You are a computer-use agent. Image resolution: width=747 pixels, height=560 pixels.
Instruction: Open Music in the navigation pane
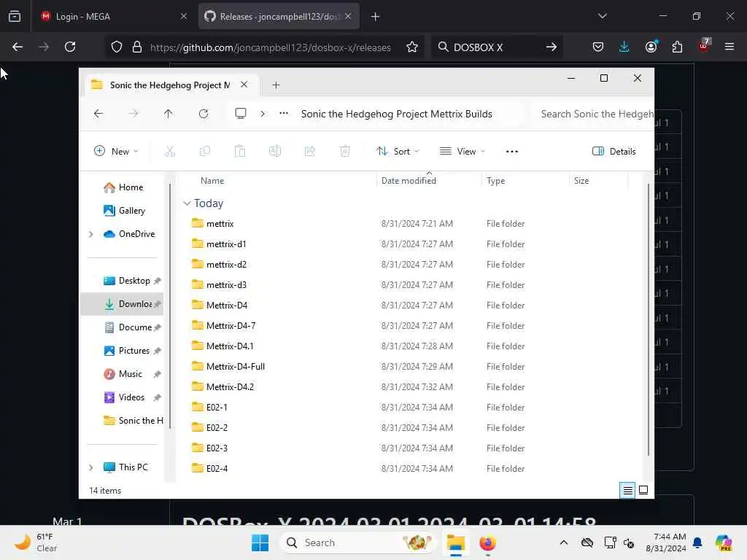[123, 374]
